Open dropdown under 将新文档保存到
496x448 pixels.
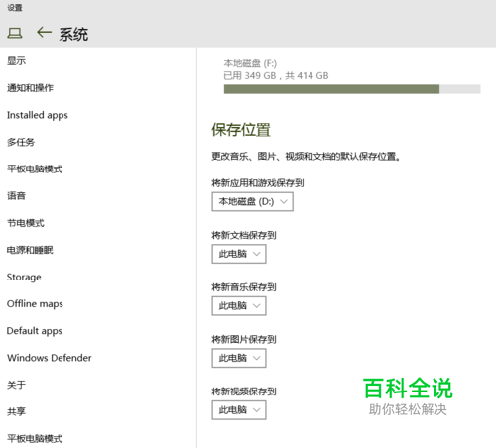point(239,254)
